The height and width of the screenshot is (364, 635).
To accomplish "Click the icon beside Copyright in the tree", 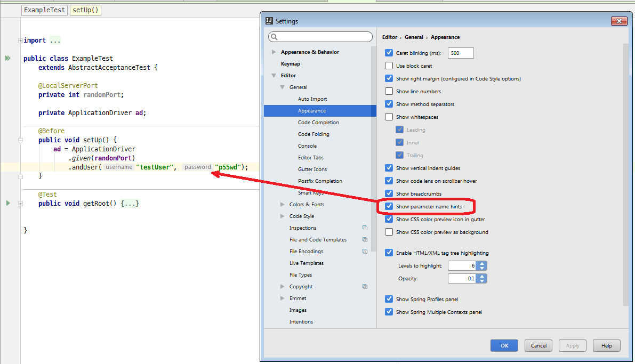I will point(365,286).
